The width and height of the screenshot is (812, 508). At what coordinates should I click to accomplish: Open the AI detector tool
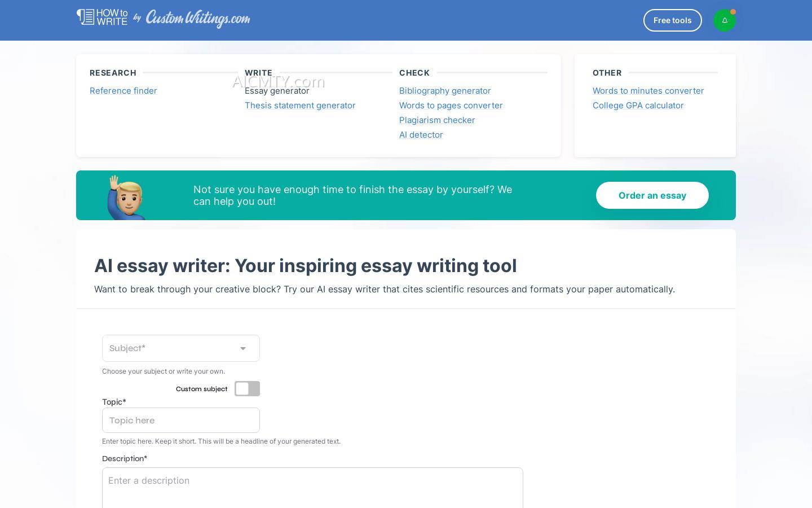point(421,134)
